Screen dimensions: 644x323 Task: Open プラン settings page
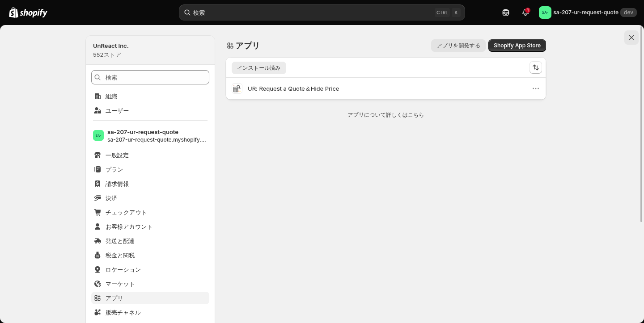(x=150, y=169)
